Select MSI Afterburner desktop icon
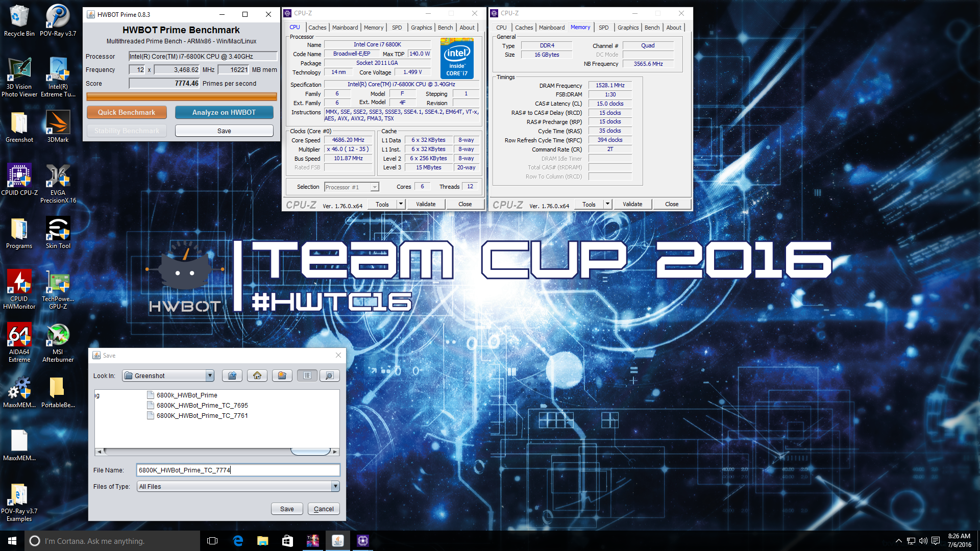Viewport: 980px width, 551px height. click(x=58, y=342)
